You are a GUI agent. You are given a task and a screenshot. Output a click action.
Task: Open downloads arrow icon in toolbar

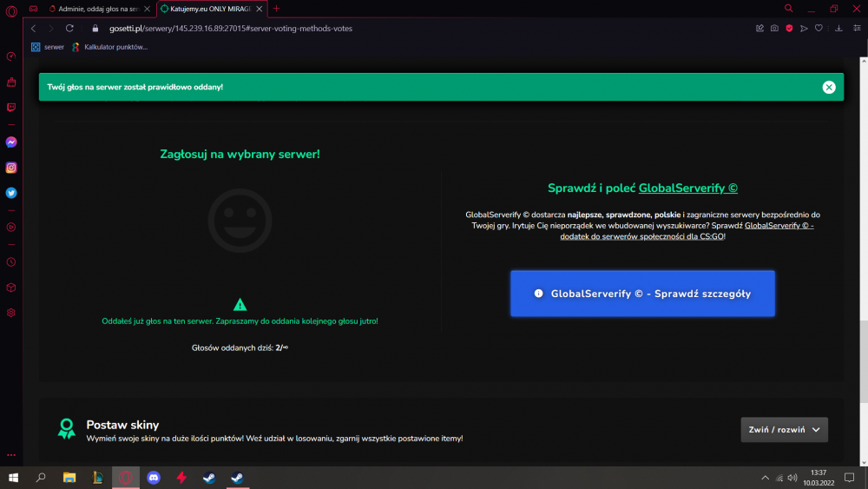click(838, 29)
